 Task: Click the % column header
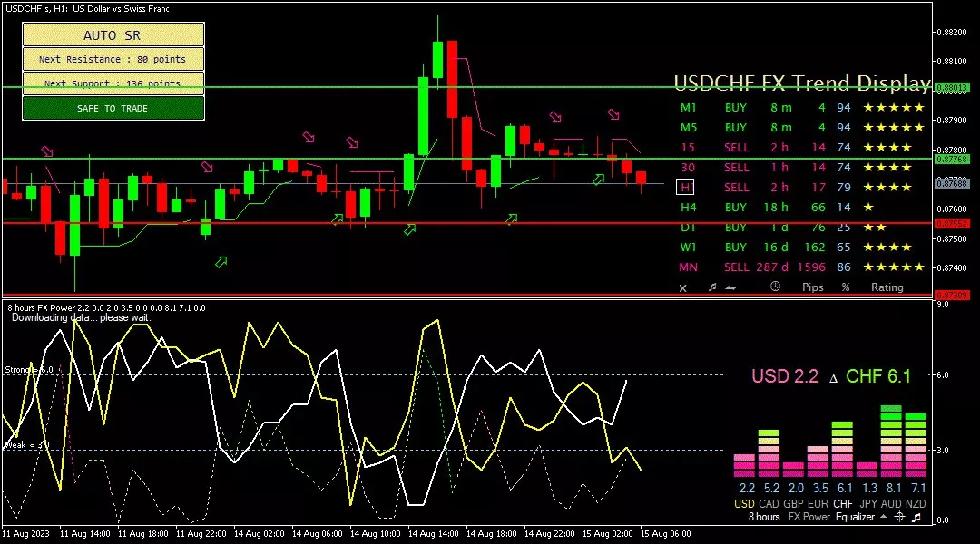pyautogui.click(x=846, y=287)
